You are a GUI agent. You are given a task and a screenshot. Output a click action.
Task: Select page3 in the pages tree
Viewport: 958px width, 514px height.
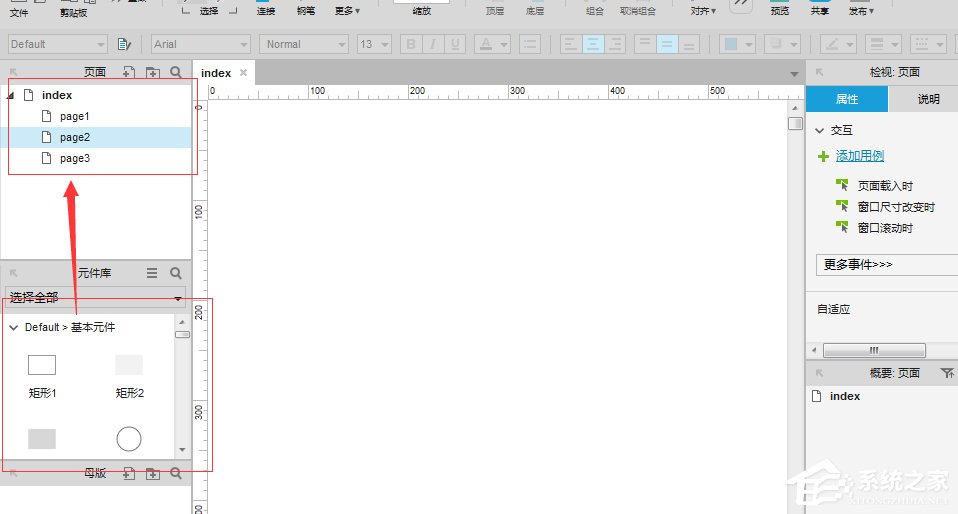point(75,158)
